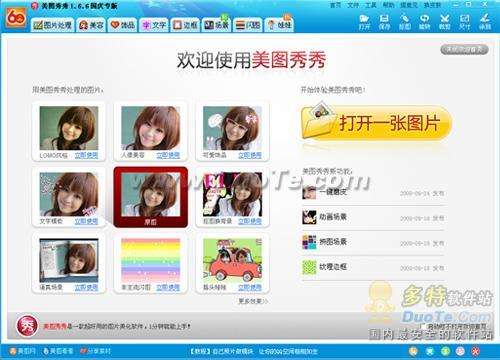
Task: Click the 打开一张图片 yellow button
Action: 376,123
